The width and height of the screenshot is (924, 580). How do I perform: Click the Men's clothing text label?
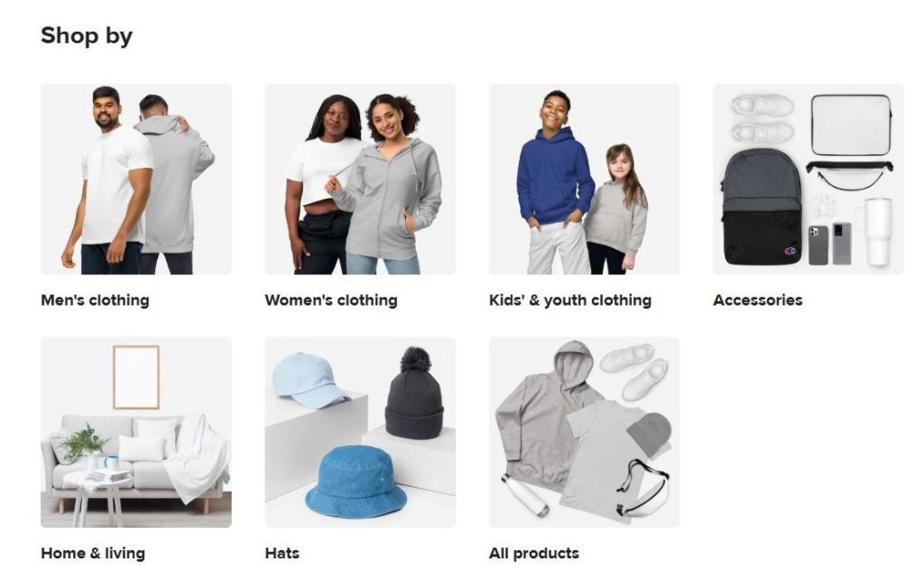pyautogui.click(x=95, y=300)
